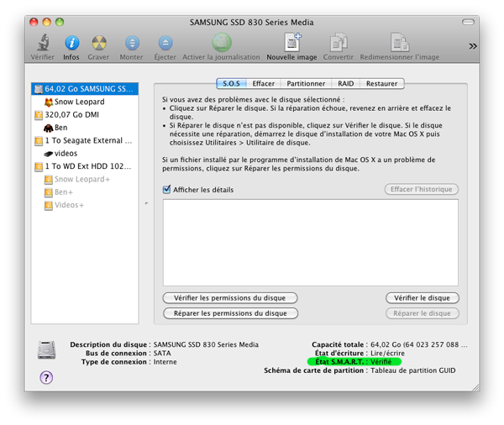The width and height of the screenshot is (504, 425).
Task: Click the Monter toolbar icon
Action: point(132,43)
